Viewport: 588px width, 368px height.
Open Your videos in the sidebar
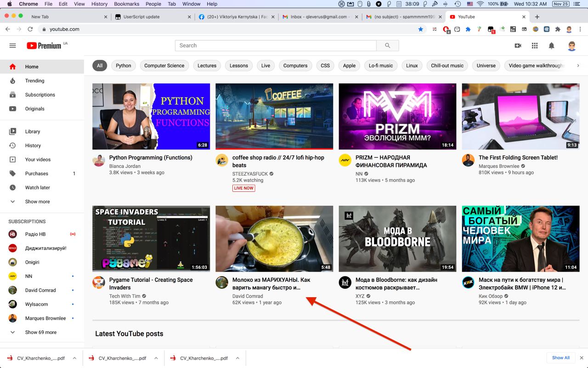pyautogui.click(x=42, y=160)
